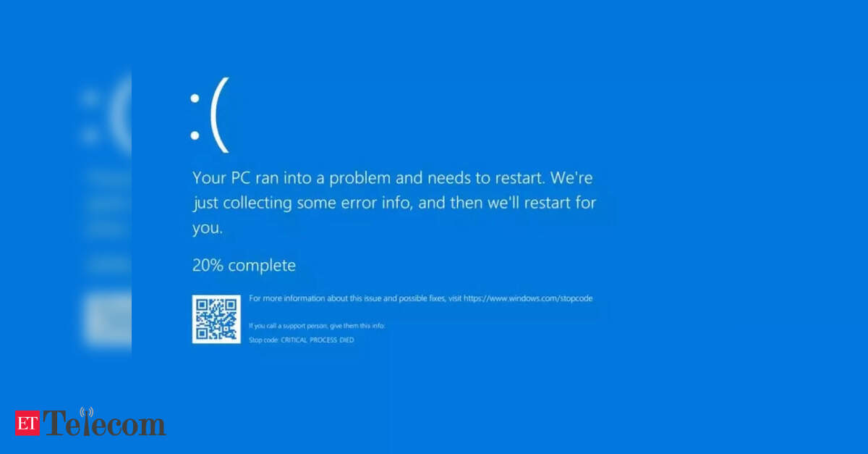Viewport: 868px width, 454px height.
Task: Click the 20% complete progress text
Action: (x=244, y=266)
